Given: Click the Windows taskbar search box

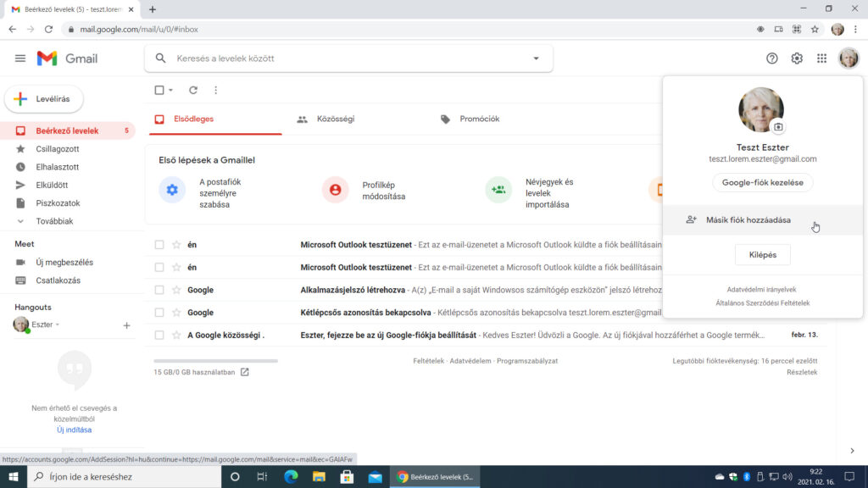Looking at the screenshot, I should coord(125,476).
